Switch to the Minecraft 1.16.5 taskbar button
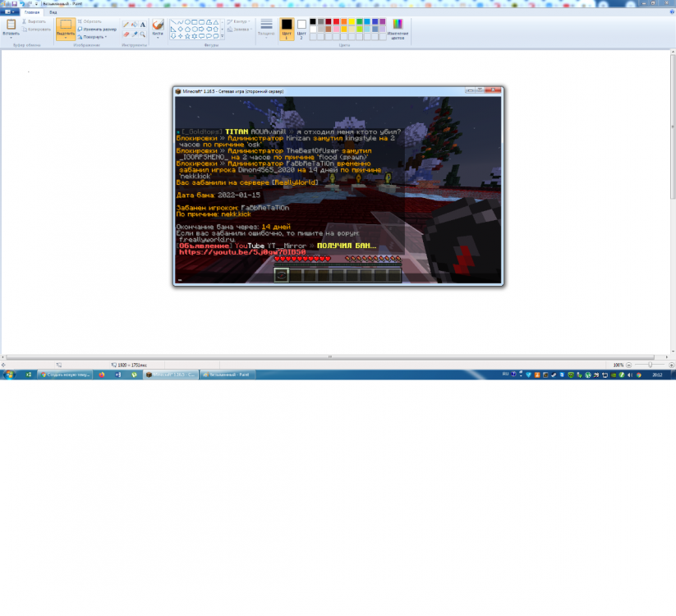Image resolution: width=676 pixels, height=616 pixels. click(x=171, y=375)
